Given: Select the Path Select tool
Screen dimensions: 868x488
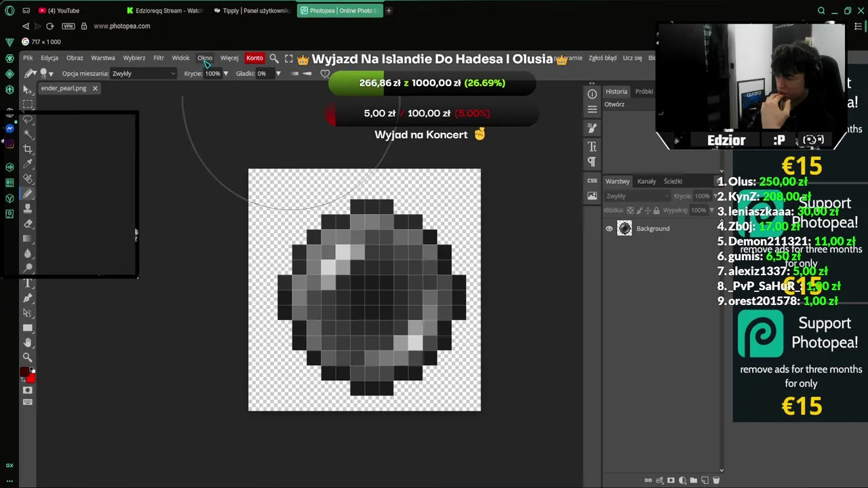Looking at the screenshot, I should point(28,312).
